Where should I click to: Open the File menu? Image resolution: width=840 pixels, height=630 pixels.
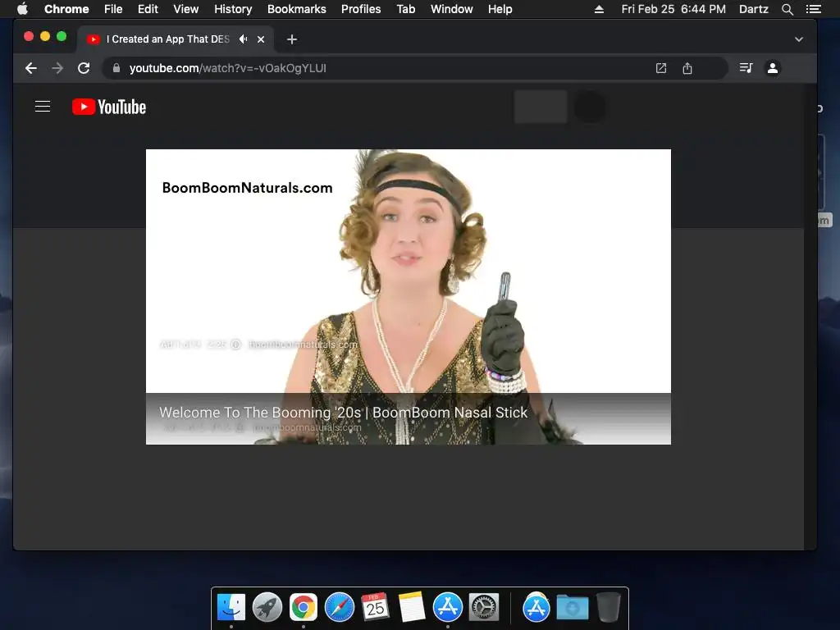pos(113,9)
